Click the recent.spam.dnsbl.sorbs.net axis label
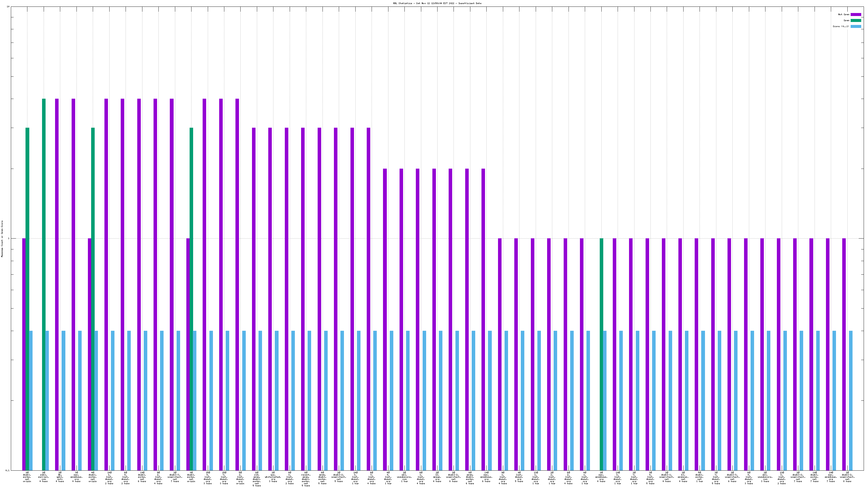The width and height of the screenshot is (868, 488). pyautogui.click(x=306, y=479)
